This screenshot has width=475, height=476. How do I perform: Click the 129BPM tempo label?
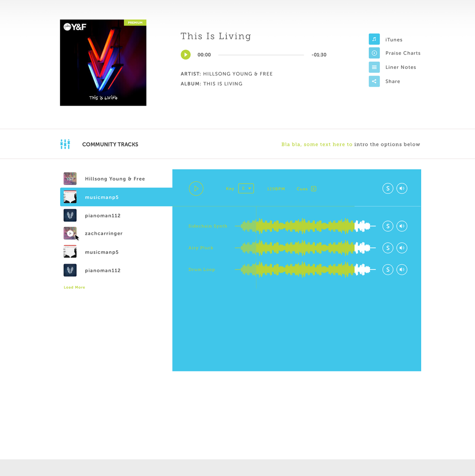point(276,189)
